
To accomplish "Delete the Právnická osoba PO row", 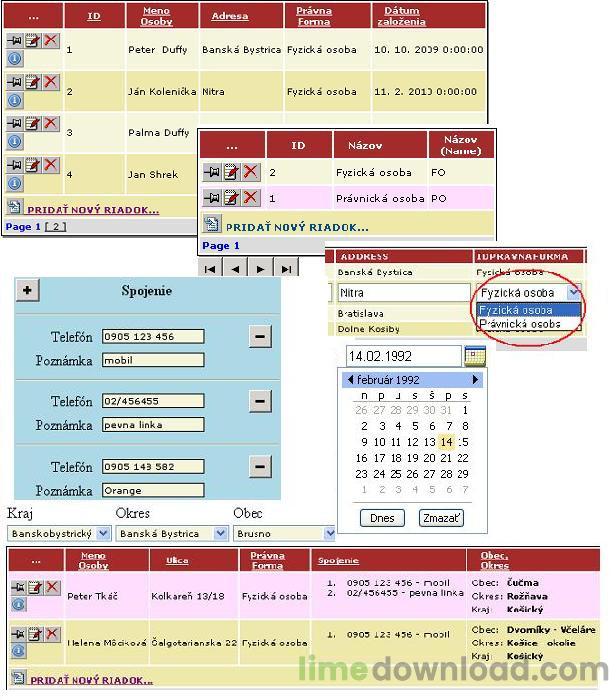I will pos(251,198).
